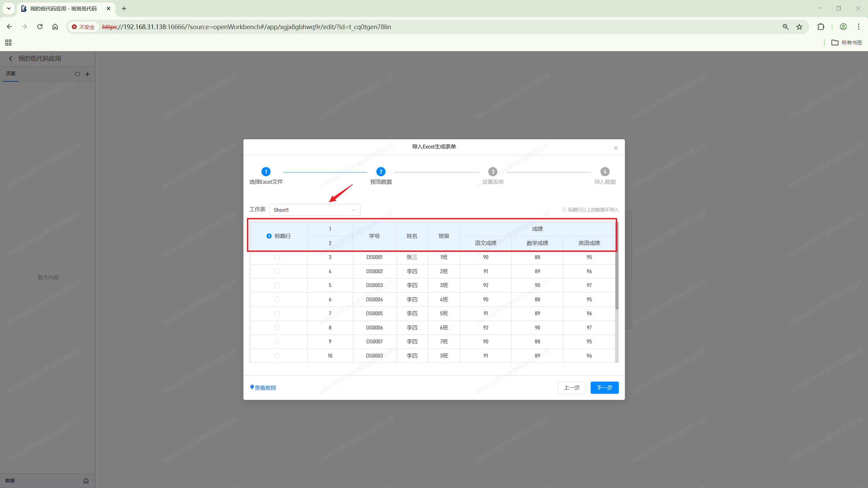Switch to the 页面 tab
Viewport: 868px width, 488px height.
tap(11, 74)
